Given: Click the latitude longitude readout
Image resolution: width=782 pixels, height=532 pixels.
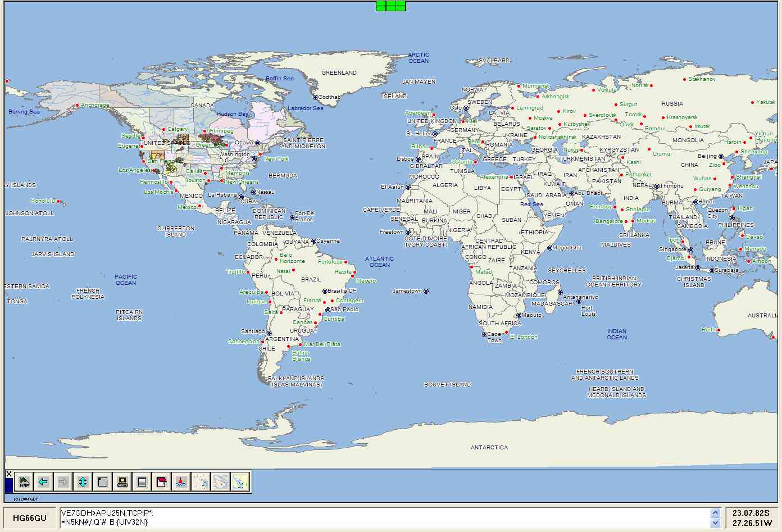Looking at the screenshot, I should 751,518.
